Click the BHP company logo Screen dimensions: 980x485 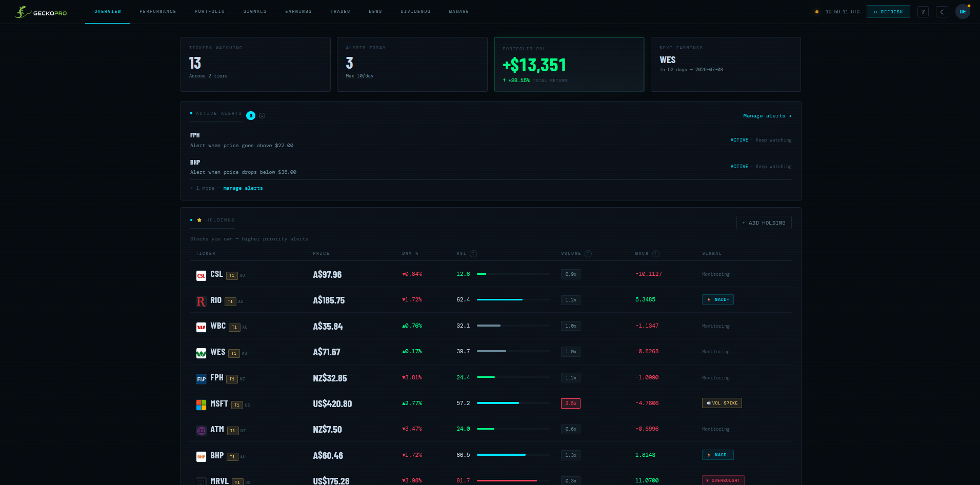click(x=201, y=457)
